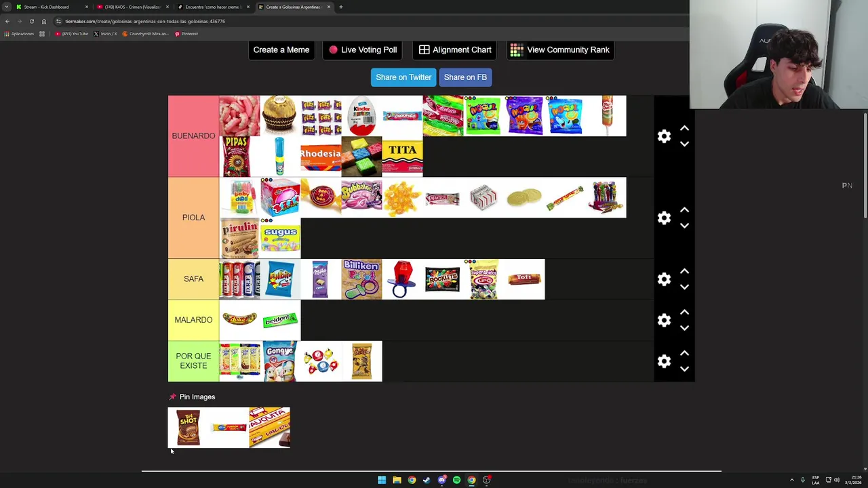868x488 pixels.
Task: Open a new browser tab
Action: pyautogui.click(x=341, y=7)
